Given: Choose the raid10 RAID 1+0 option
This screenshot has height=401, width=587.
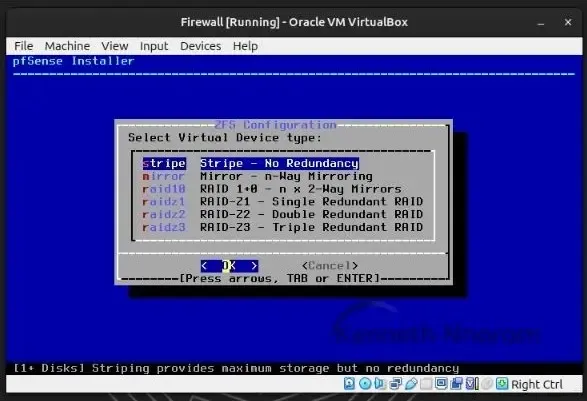Looking at the screenshot, I should (x=271, y=189).
